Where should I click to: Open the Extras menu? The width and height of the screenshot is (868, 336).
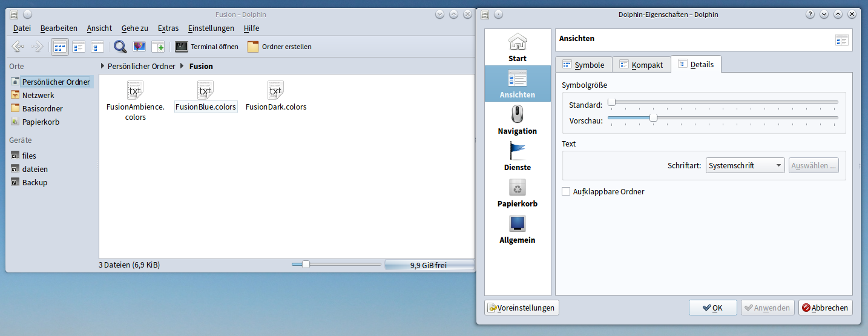point(168,28)
